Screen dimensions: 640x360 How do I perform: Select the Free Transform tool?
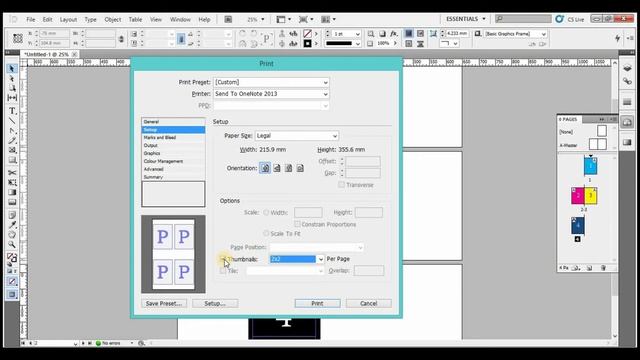pyautogui.click(x=12, y=182)
